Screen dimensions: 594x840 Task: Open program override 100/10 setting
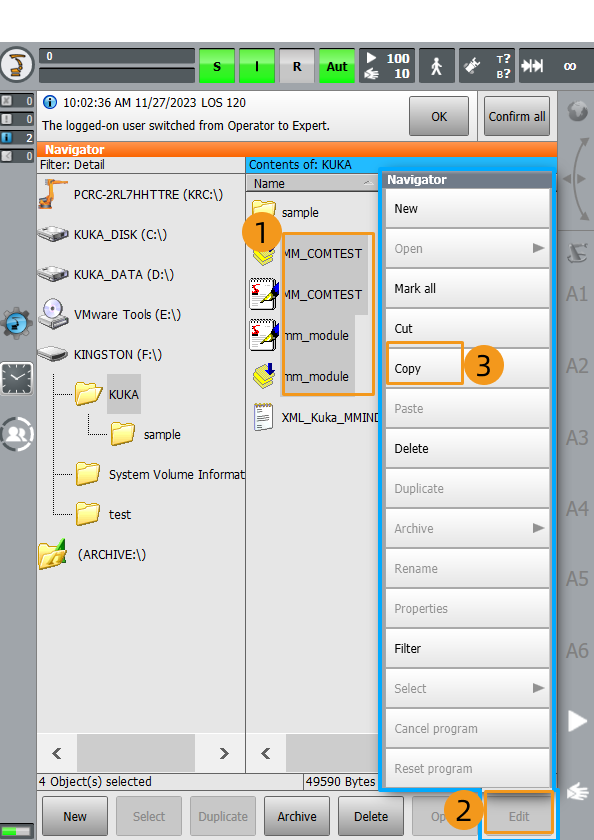pyautogui.click(x=387, y=66)
